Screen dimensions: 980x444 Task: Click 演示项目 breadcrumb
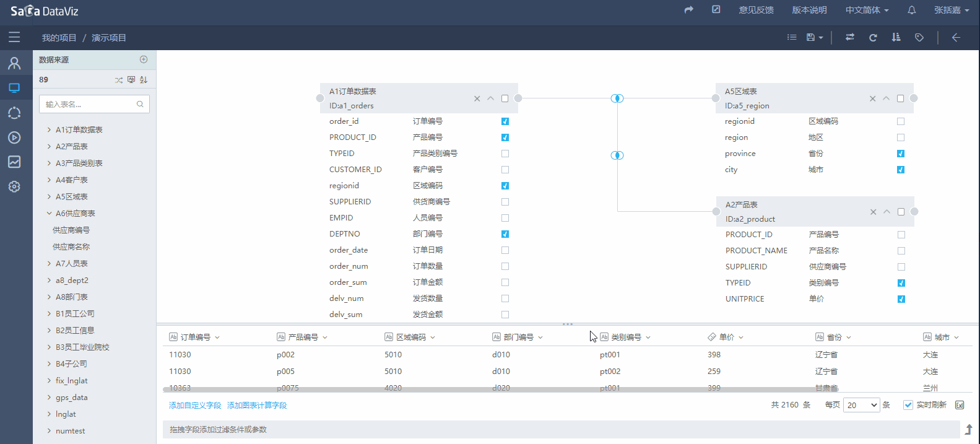[109, 38]
